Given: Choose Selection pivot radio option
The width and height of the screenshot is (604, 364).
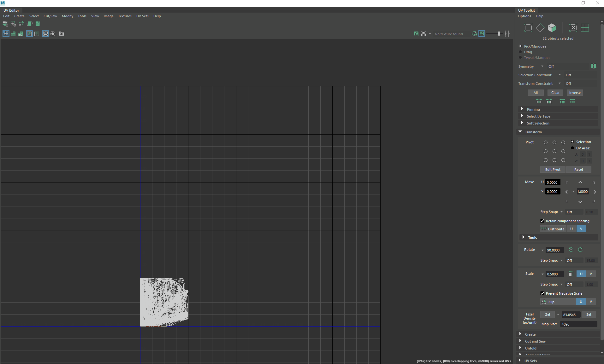Looking at the screenshot, I should (572, 142).
